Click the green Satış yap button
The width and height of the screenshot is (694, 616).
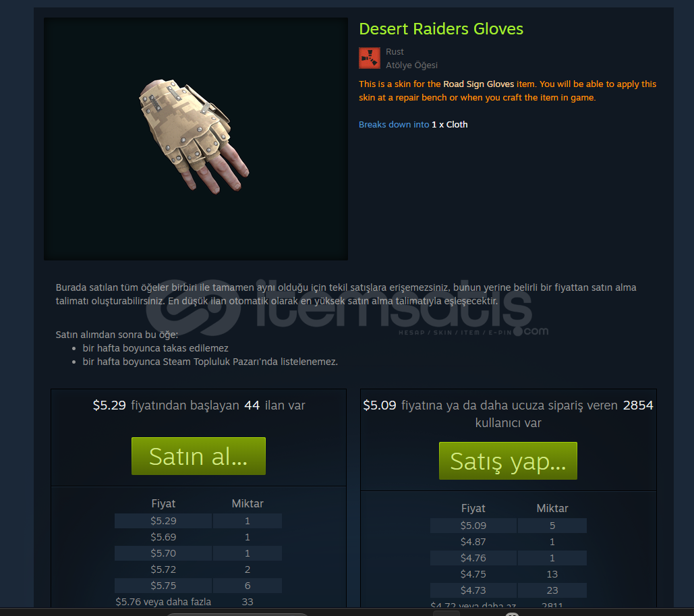point(508,461)
